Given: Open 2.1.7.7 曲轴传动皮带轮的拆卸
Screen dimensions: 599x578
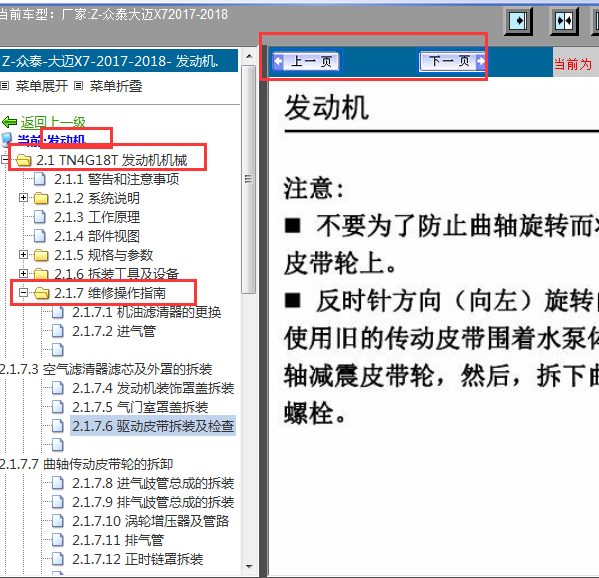Looking at the screenshot, I should coord(87,464).
